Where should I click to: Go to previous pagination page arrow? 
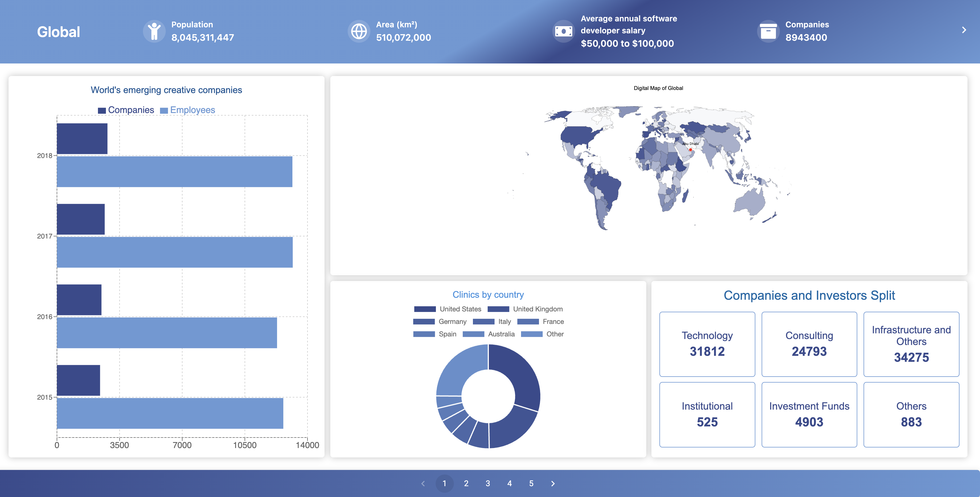point(423,483)
